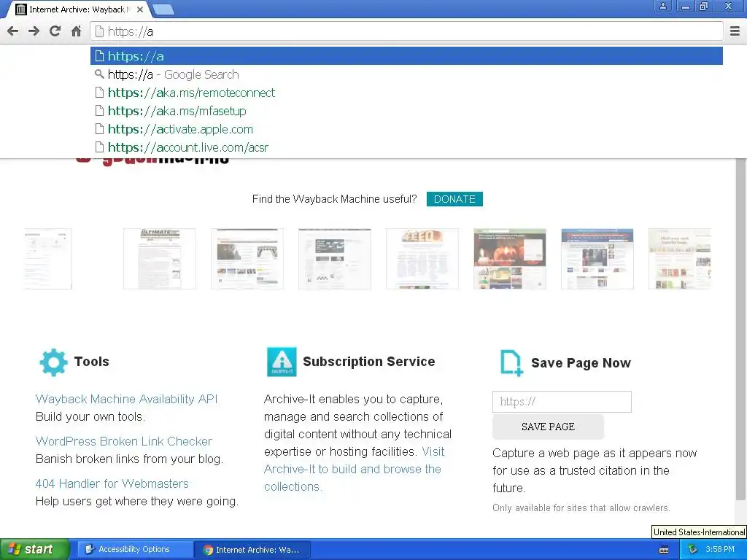Pick the aka.ms/mfasetup suggestion
Image resolution: width=747 pixels, height=560 pixels.
tap(406, 111)
